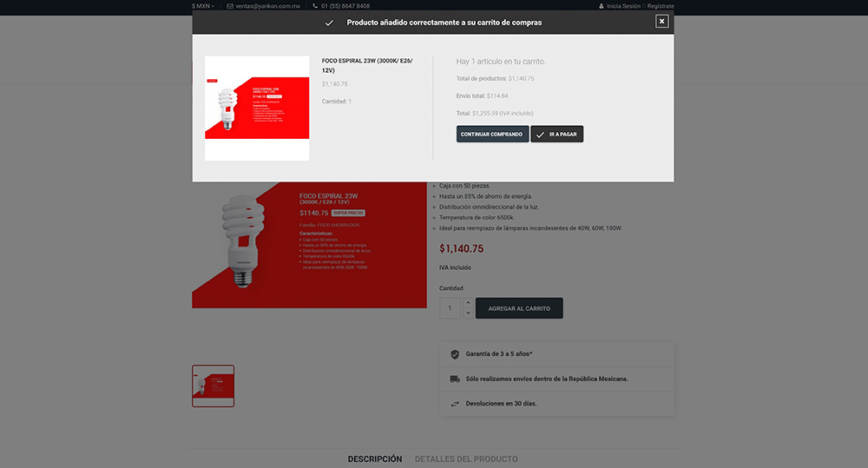Close the added-to-cart popup with the X

[662, 22]
